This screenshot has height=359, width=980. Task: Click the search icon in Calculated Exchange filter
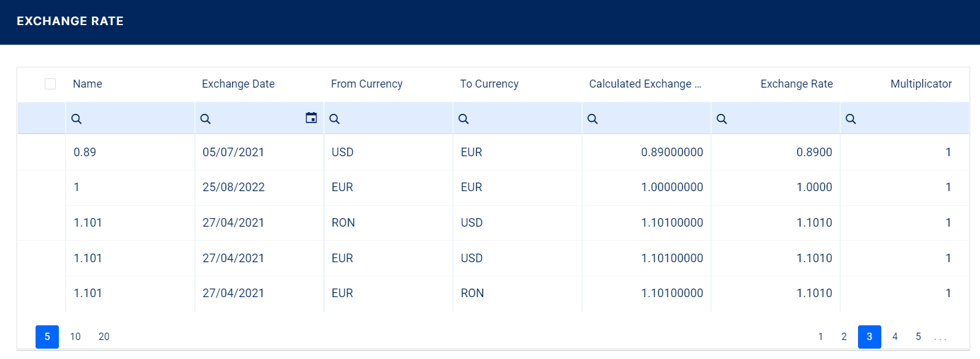pyautogui.click(x=592, y=118)
